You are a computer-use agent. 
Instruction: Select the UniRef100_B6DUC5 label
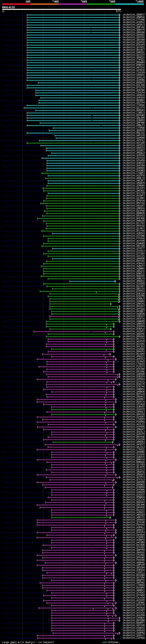(133, 82)
